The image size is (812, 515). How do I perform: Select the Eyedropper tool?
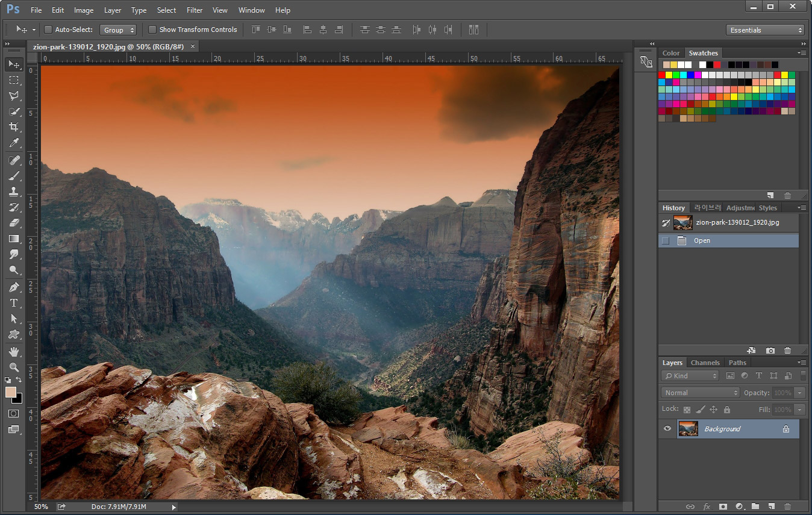[x=14, y=143]
